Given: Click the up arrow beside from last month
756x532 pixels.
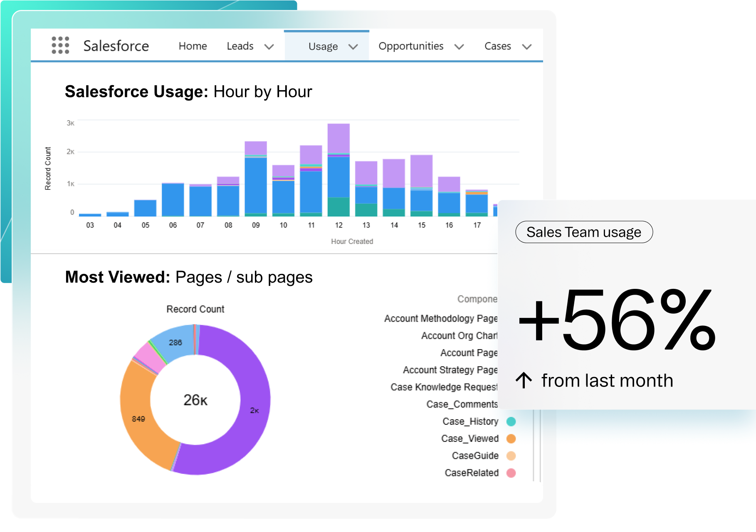Looking at the screenshot, I should (524, 380).
